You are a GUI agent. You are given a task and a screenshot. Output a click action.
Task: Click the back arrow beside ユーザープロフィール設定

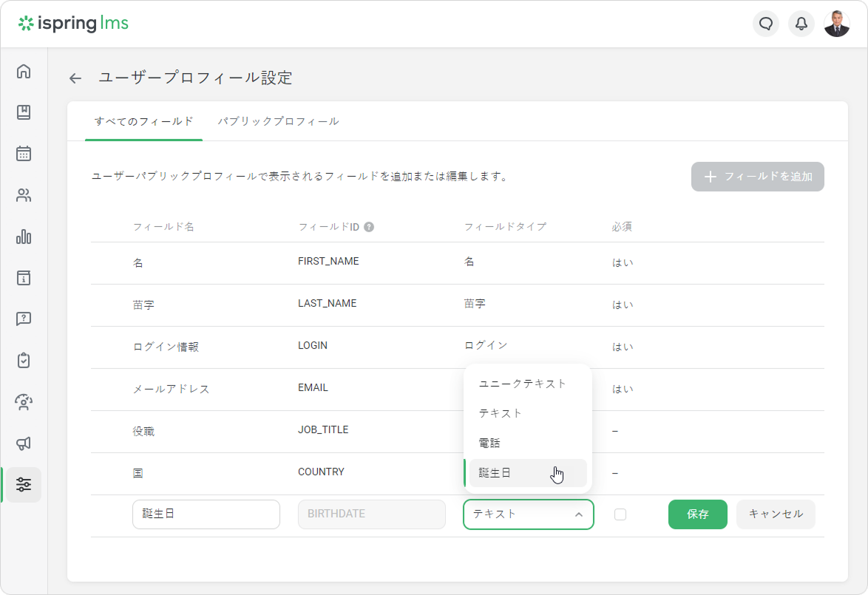point(75,78)
